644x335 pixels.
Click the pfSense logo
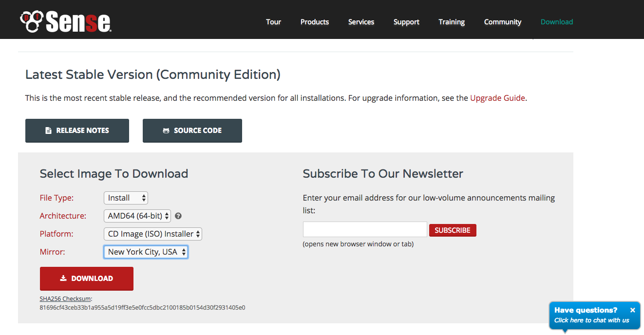(x=66, y=21)
